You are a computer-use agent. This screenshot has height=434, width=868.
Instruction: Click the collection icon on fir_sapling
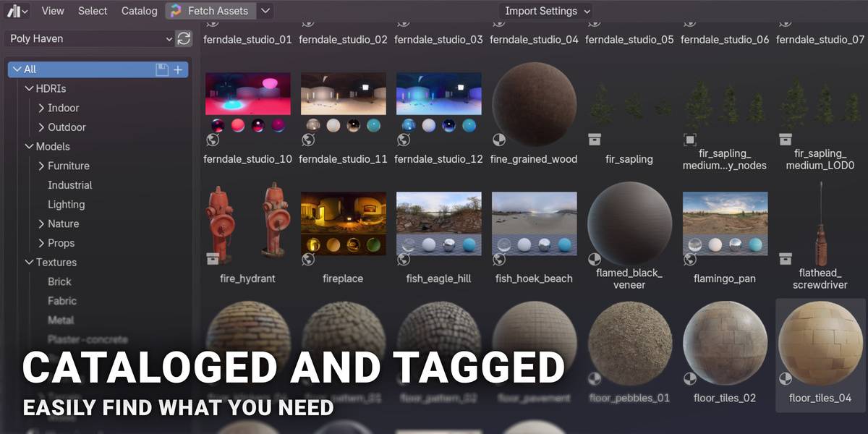pyautogui.click(x=595, y=140)
